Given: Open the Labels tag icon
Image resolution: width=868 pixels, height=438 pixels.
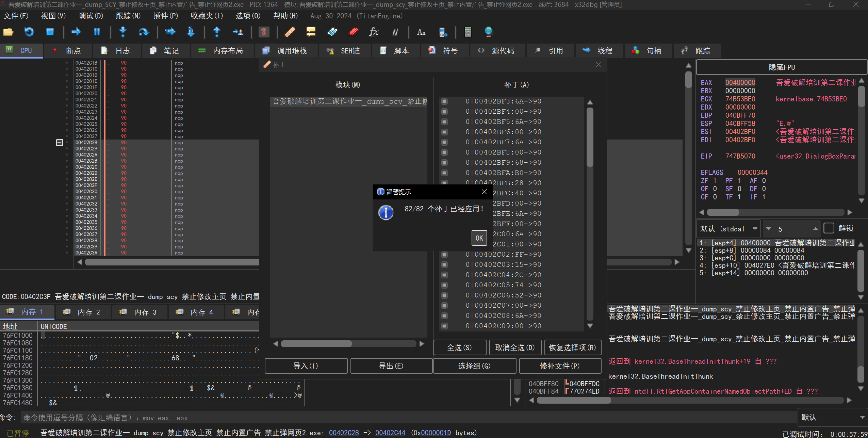Looking at the screenshot, I should tap(332, 32).
